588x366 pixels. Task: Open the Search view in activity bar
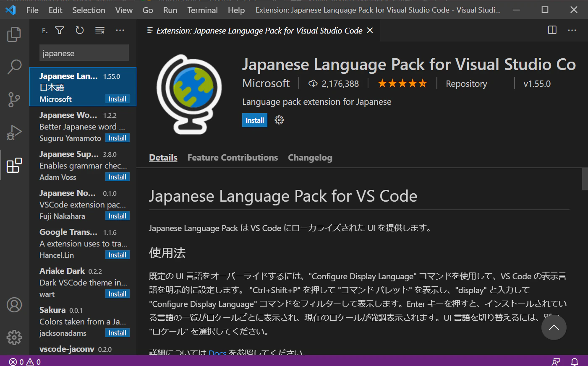14,67
